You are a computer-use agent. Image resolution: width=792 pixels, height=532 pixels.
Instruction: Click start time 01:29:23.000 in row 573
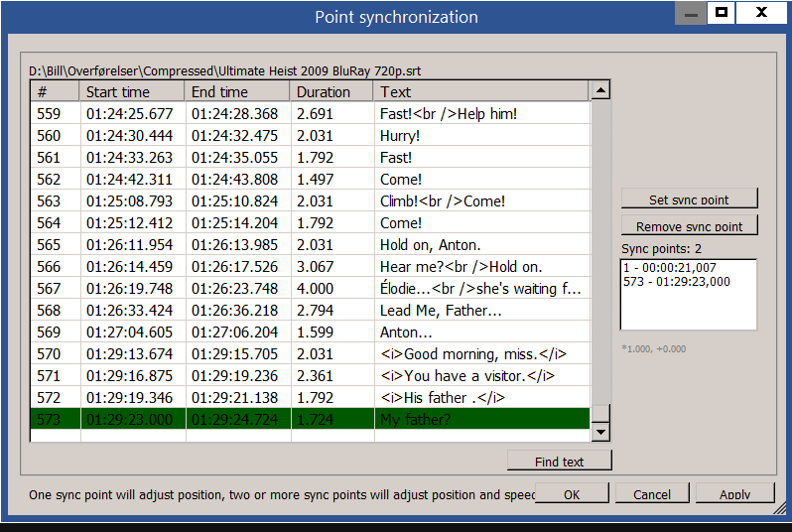pyautogui.click(x=129, y=419)
